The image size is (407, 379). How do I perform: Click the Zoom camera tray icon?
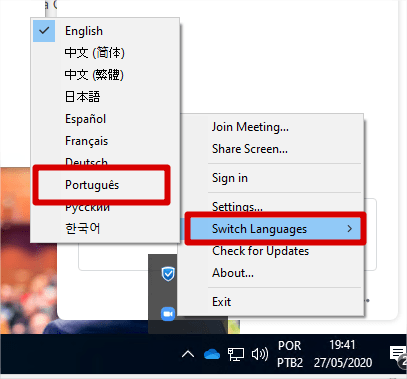pyautogui.click(x=168, y=314)
